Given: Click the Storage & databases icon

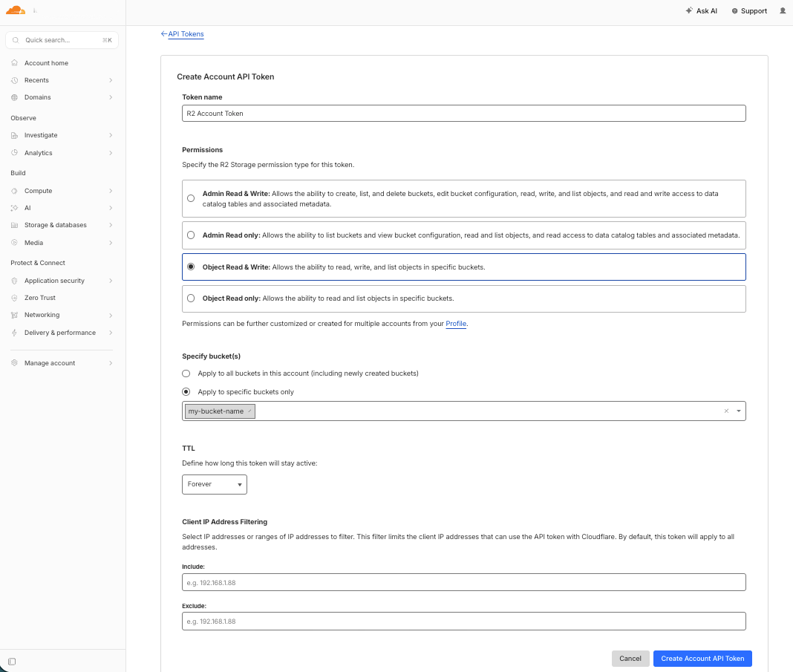Looking at the screenshot, I should [14, 225].
